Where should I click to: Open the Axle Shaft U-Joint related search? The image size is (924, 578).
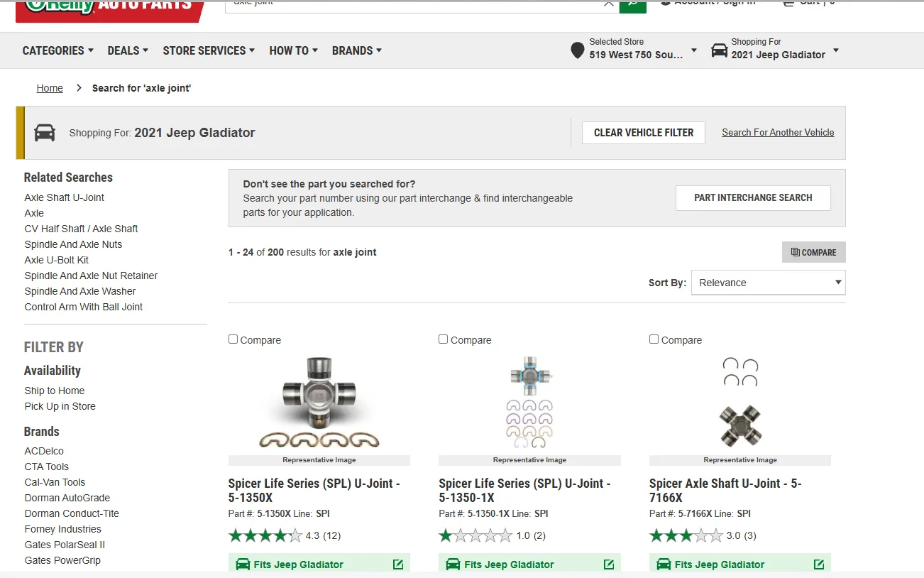65,197
